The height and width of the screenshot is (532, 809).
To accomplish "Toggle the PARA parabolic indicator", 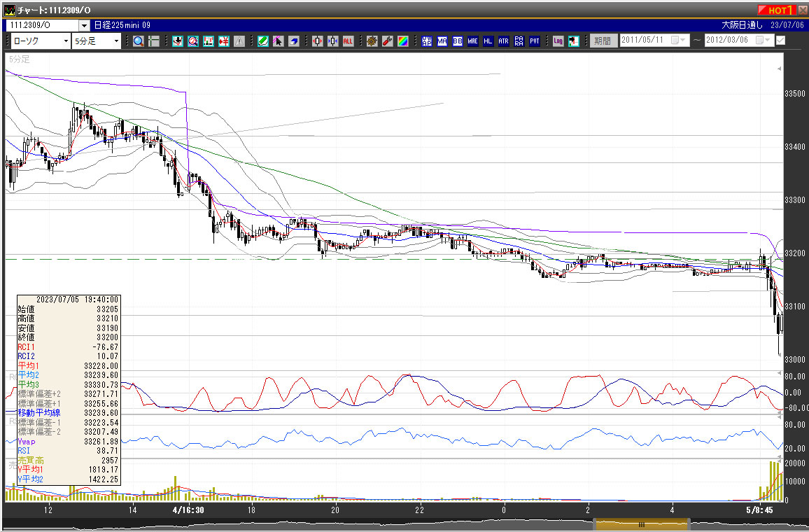I will tap(519, 41).
